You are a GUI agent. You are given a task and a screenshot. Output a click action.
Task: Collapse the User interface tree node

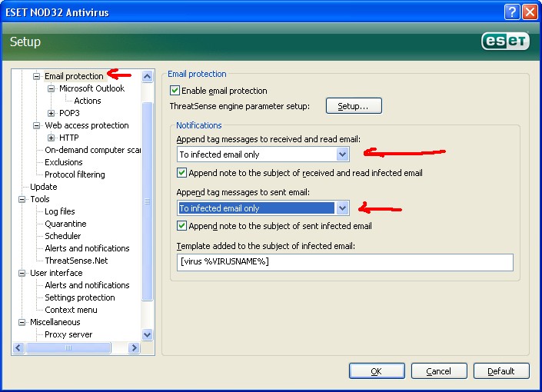tap(22, 273)
